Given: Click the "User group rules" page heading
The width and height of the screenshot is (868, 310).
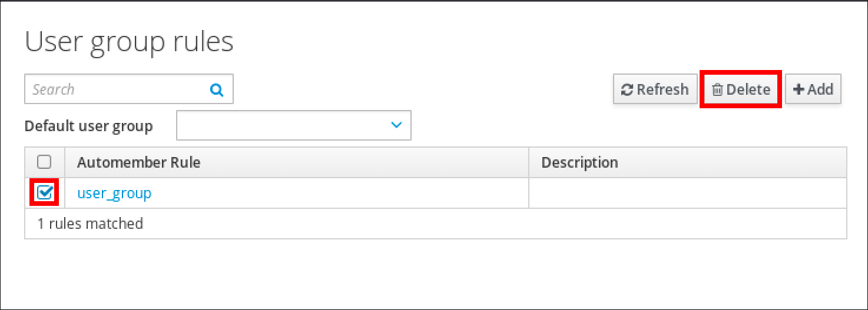Looking at the screenshot, I should click(129, 42).
